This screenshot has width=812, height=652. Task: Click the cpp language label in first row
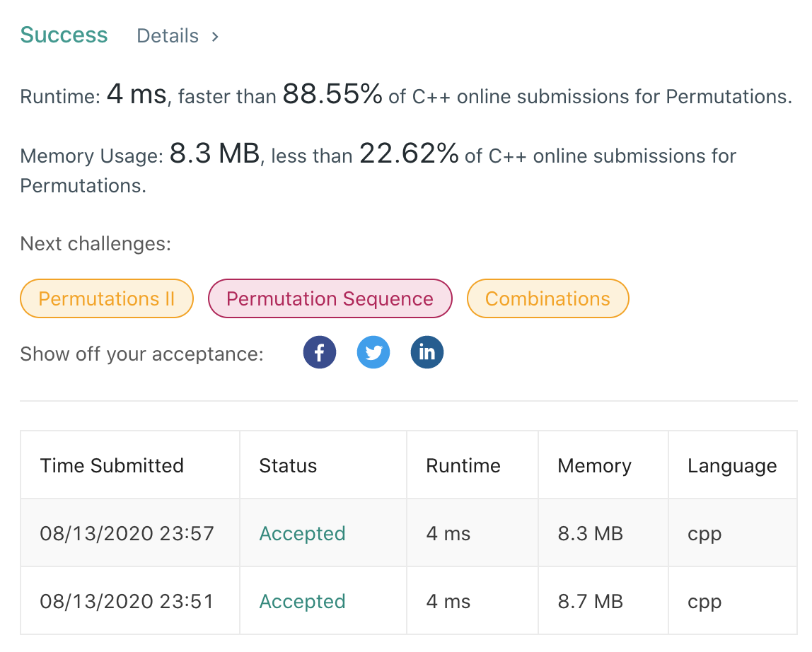coord(704,533)
